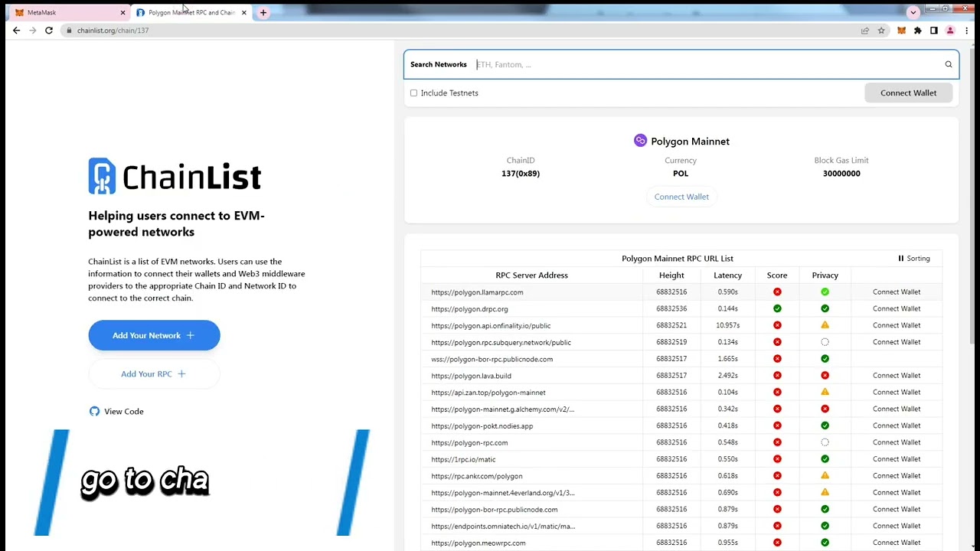Click the Polygon Mainnet purple logo
The image size is (980, 551).
coord(640,141)
